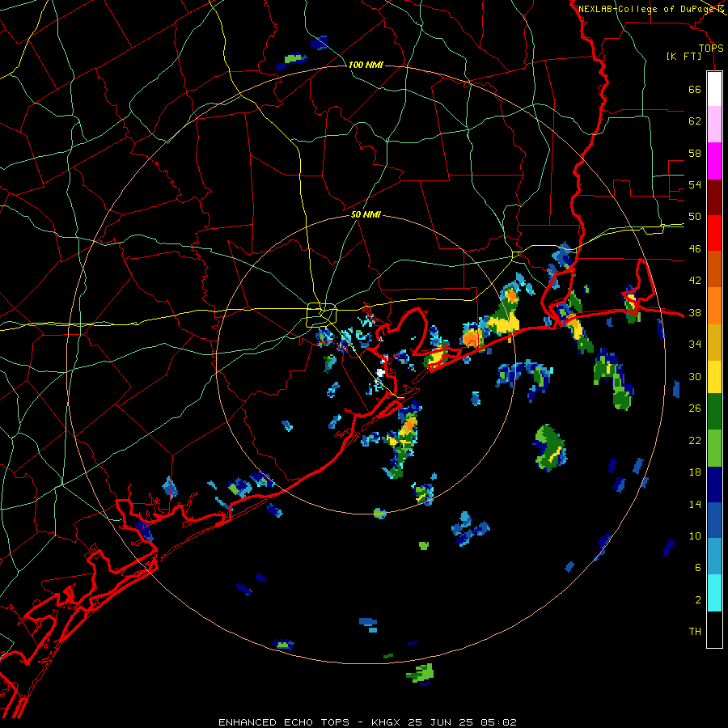Click the 'KHGX' radar site identifier
Screen dimensions: 728x728
[385, 722]
